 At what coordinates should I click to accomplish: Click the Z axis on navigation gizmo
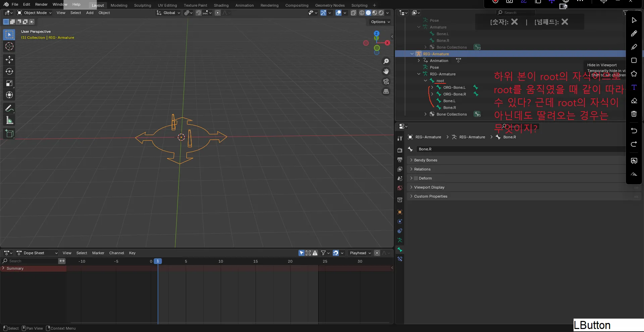click(x=377, y=34)
